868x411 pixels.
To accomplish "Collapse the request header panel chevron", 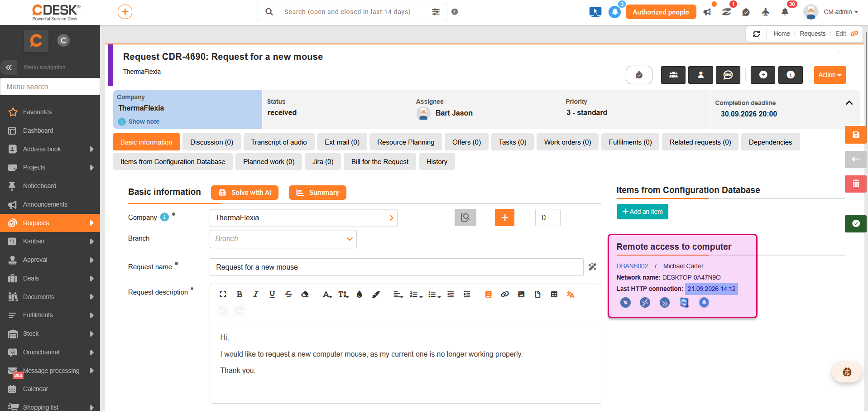I will [849, 103].
